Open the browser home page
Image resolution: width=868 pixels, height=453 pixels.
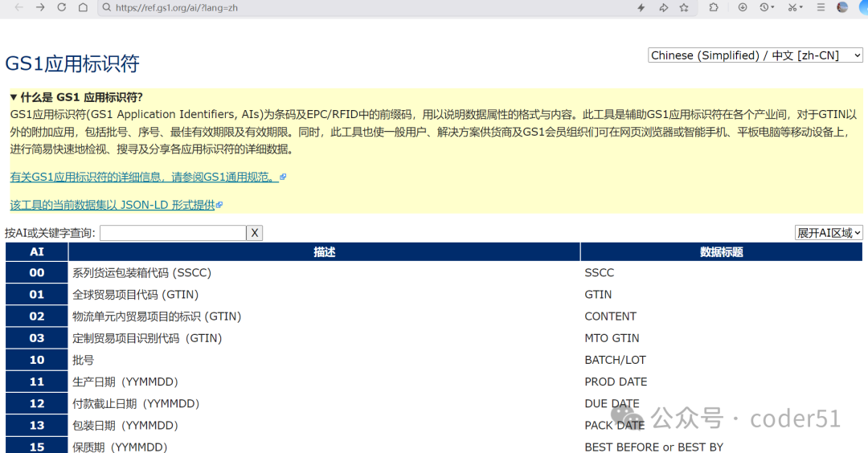point(83,8)
